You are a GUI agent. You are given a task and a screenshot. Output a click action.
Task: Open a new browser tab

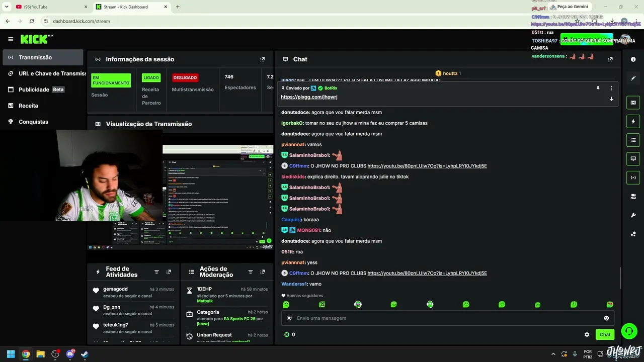[178, 7]
